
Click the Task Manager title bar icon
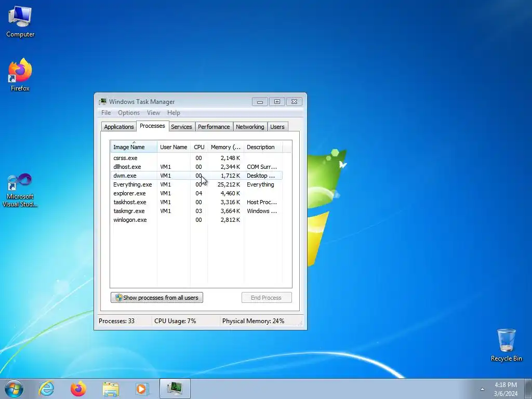click(x=102, y=101)
